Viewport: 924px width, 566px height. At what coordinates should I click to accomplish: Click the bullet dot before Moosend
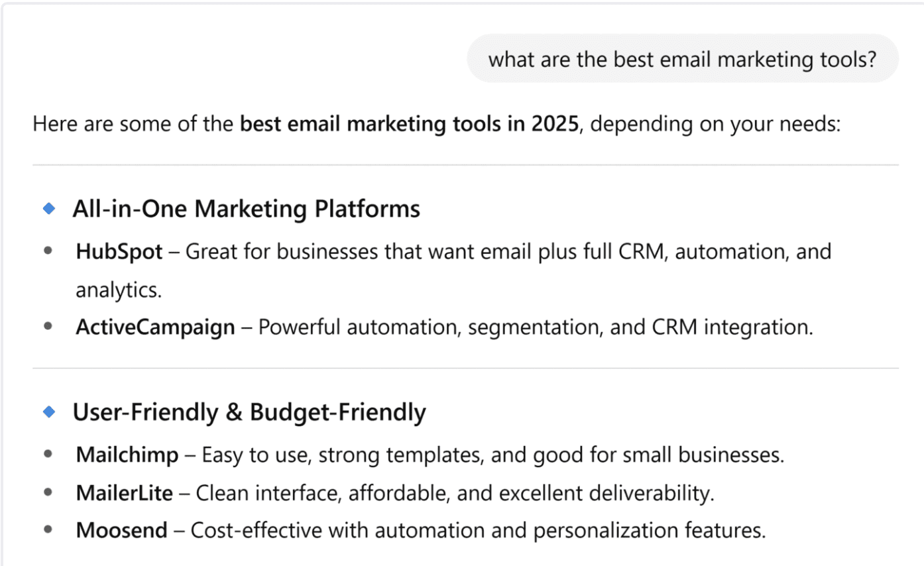tap(48, 530)
